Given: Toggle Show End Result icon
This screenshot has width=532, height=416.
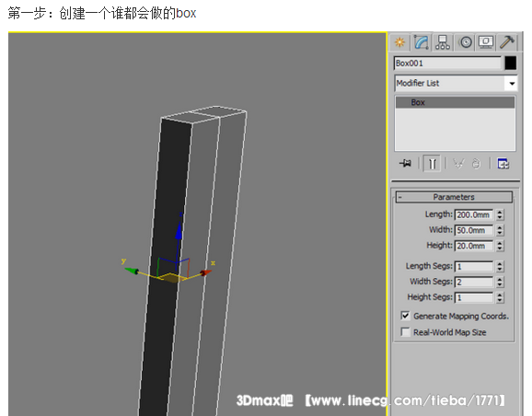Looking at the screenshot, I should click(432, 164).
